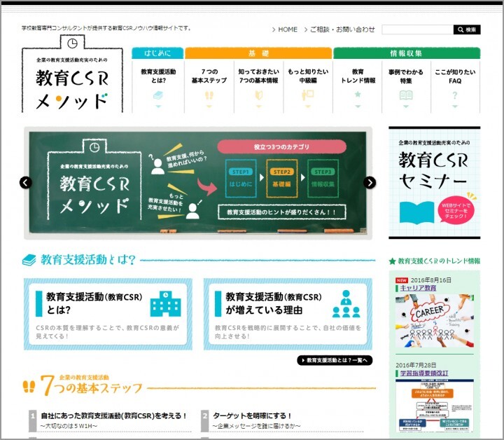The image size is (504, 440).
Task: Open the 学習指導要領 diagram thumbnail
Action: 435,405
